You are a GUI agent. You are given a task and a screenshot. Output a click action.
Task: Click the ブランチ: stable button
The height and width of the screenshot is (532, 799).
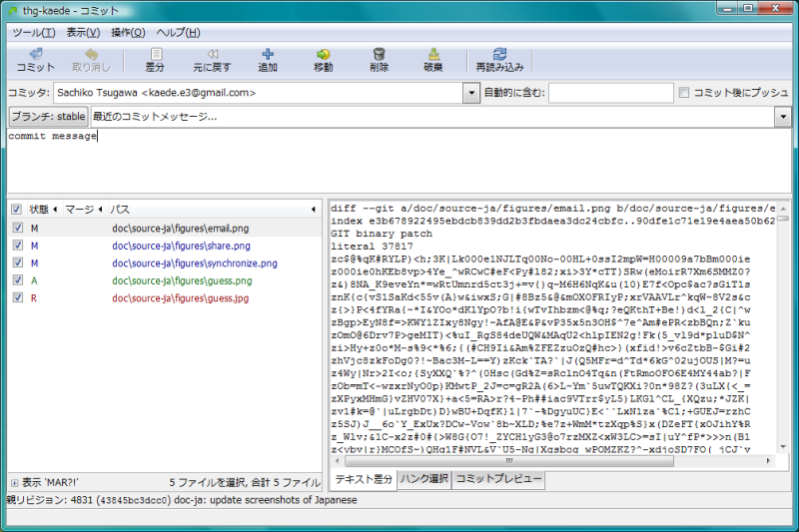pos(48,117)
